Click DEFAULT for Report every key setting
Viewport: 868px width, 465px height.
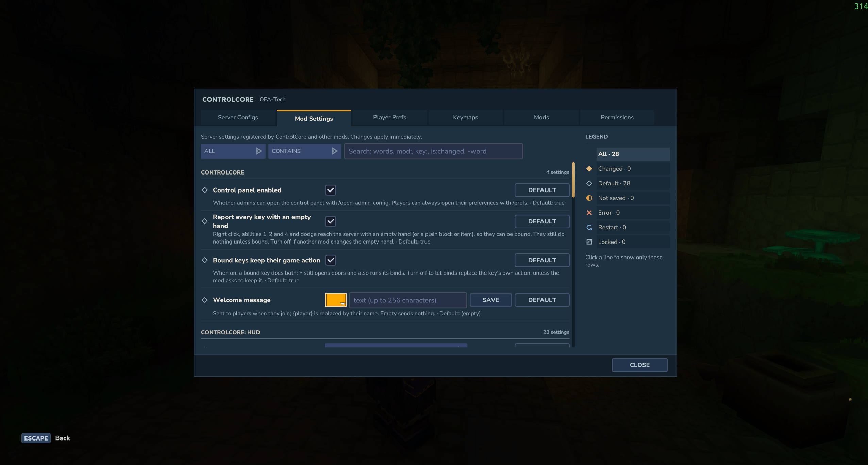coord(542,221)
